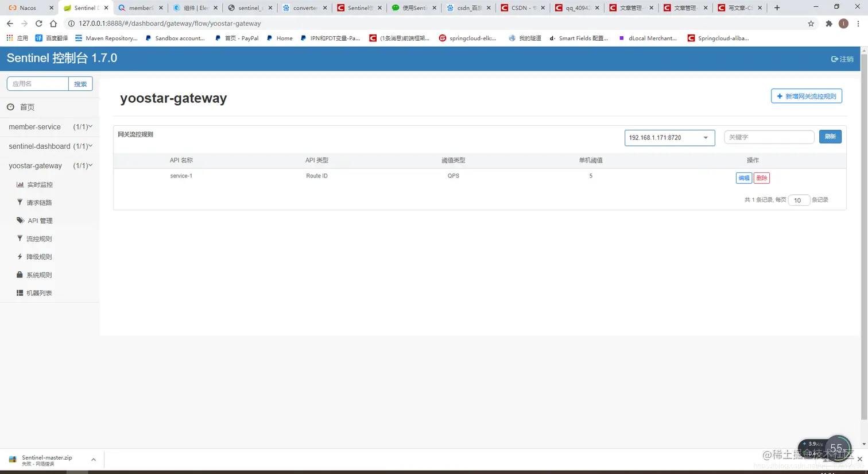Close the converter tab

click(325, 8)
